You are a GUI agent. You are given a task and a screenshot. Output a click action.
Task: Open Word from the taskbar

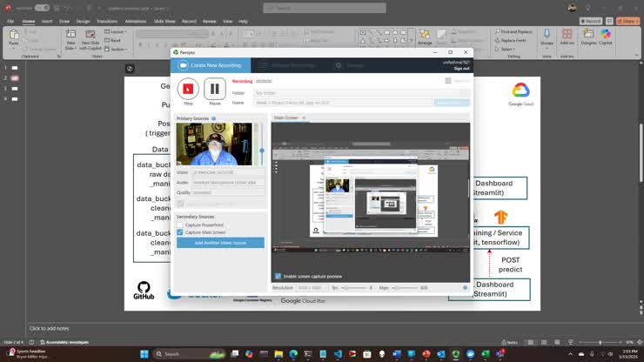397,354
